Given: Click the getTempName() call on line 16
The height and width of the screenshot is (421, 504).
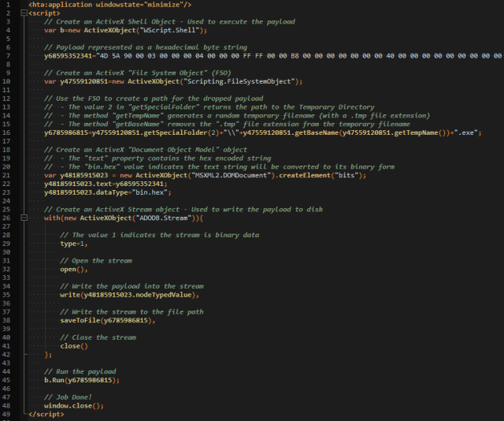Looking at the screenshot, I should coord(420,132).
